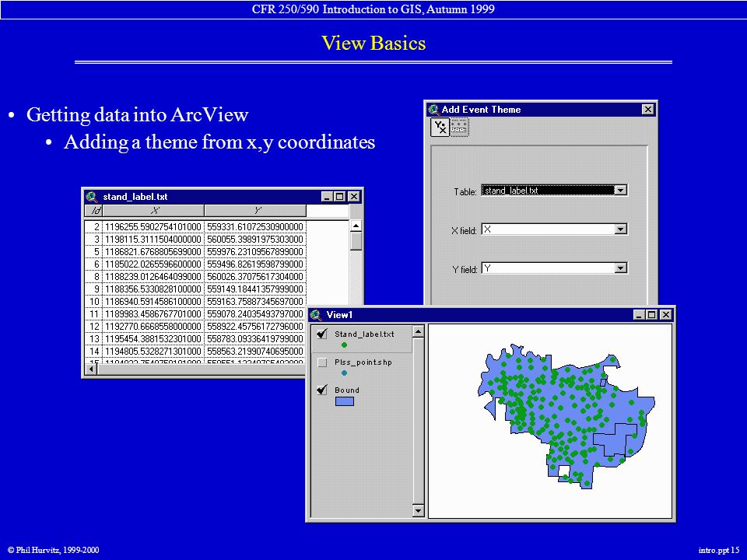Click cell 1196255.5902754101000
This screenshot has width=747, height=560.
click(153, 226)
